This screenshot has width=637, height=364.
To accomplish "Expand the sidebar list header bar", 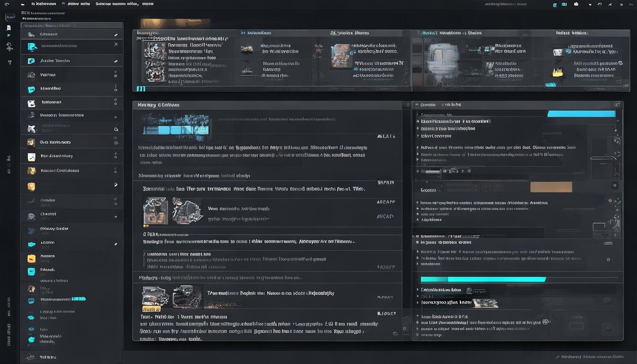I will [x=71, y=26].
